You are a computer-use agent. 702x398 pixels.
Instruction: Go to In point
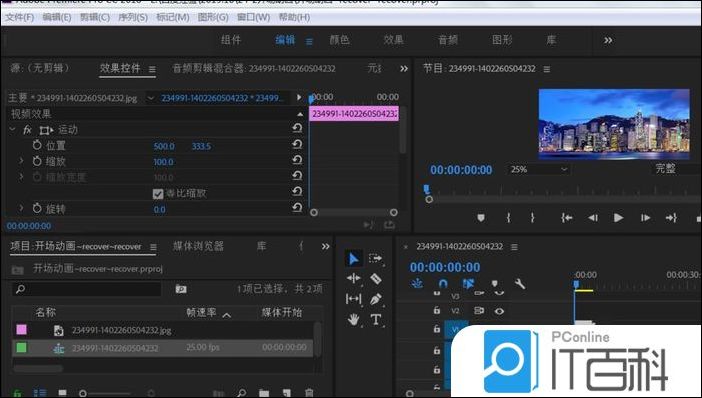[567, 218]
